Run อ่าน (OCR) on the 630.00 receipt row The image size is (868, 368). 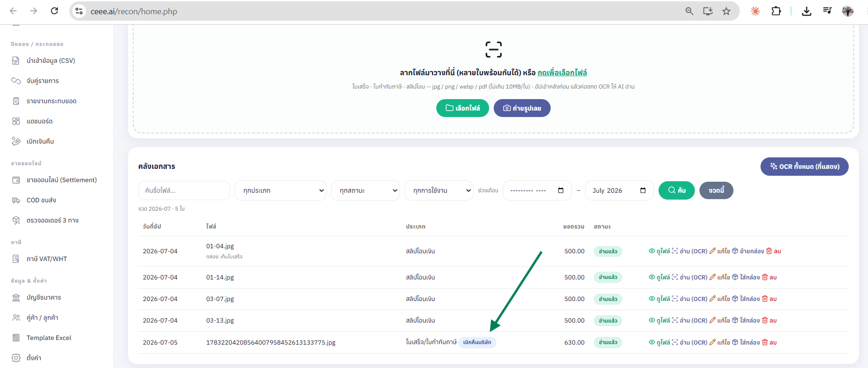689,342
